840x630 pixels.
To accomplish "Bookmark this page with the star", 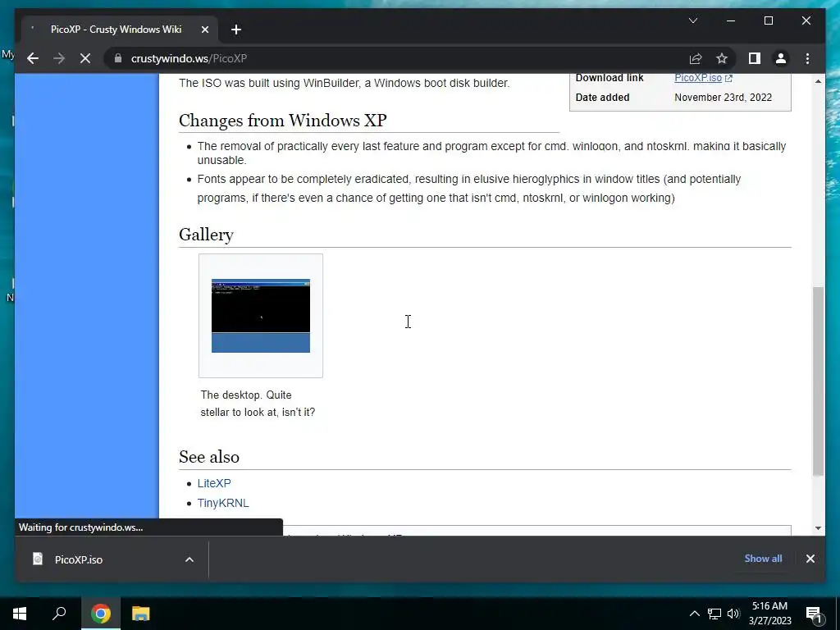I will (722, 58).
